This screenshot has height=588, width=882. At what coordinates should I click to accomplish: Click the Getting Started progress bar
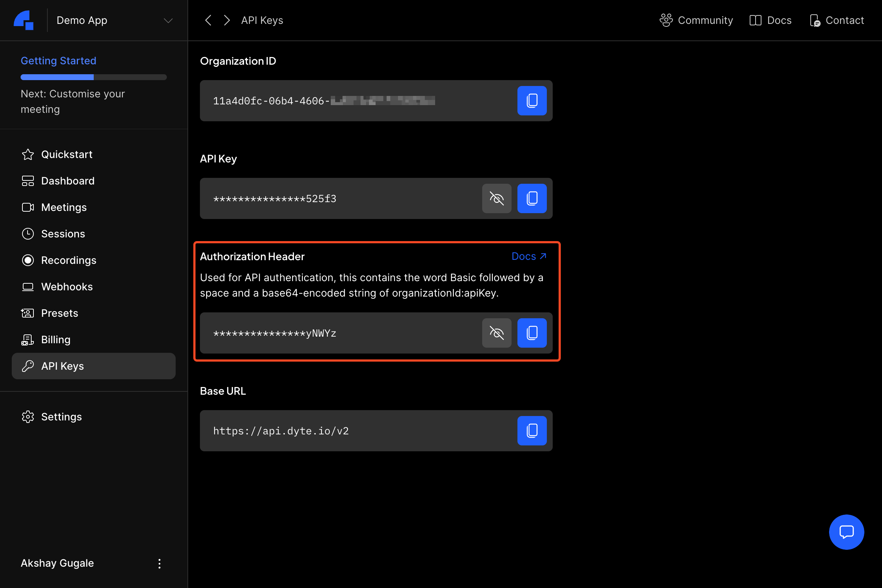coord(93,77)
